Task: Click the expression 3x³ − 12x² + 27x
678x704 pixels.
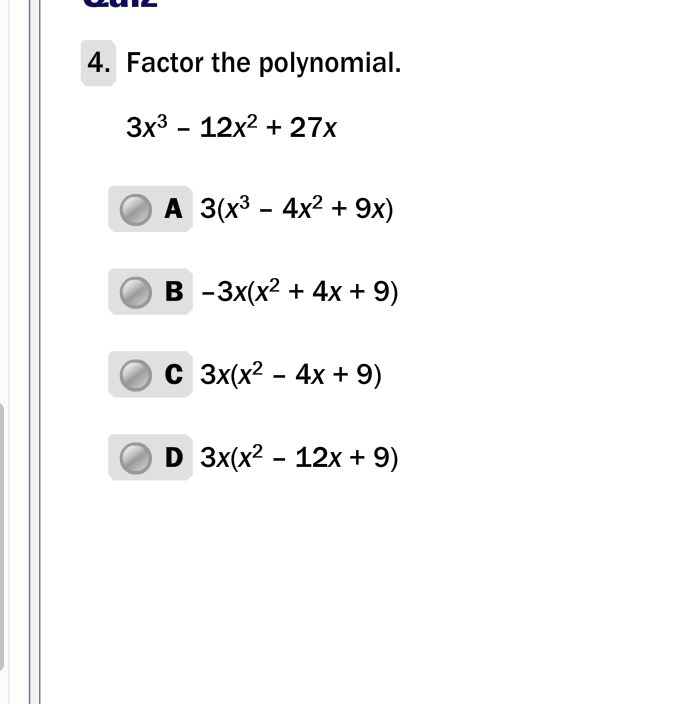Action: click(231, 127)
